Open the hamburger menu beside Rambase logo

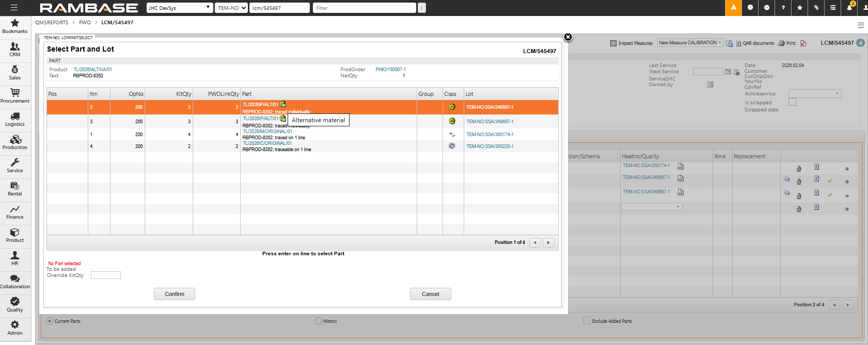(x=14, y=8)
